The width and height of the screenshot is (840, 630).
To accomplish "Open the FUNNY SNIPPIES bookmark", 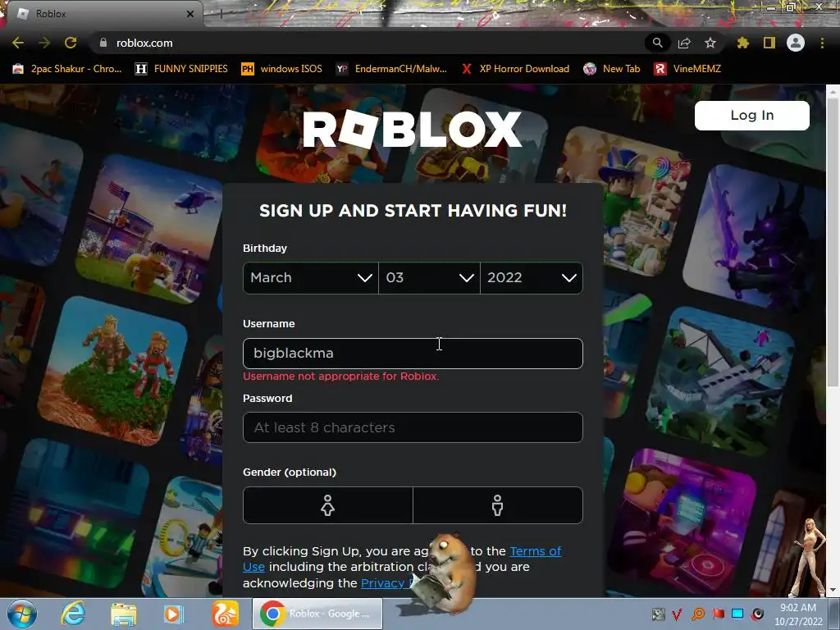I will pos(181,69).
